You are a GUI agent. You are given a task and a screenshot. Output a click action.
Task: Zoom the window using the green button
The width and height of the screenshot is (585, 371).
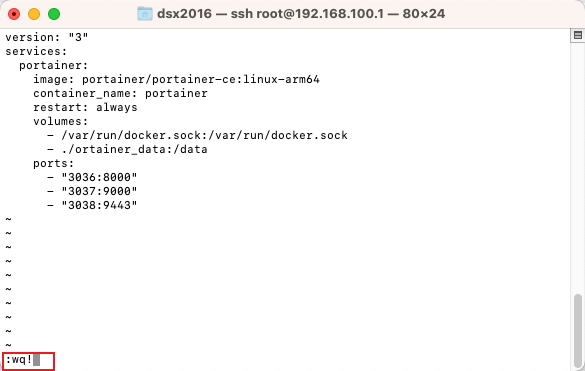point(54,14)
